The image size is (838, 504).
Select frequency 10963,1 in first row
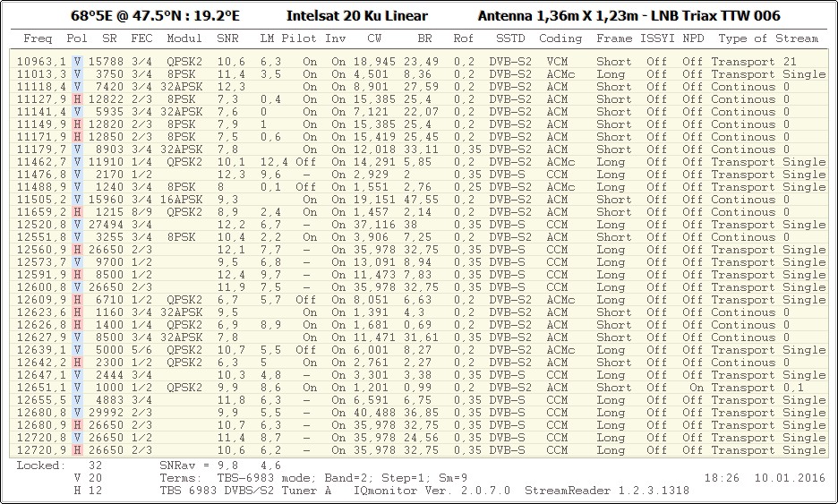point(41,62)
